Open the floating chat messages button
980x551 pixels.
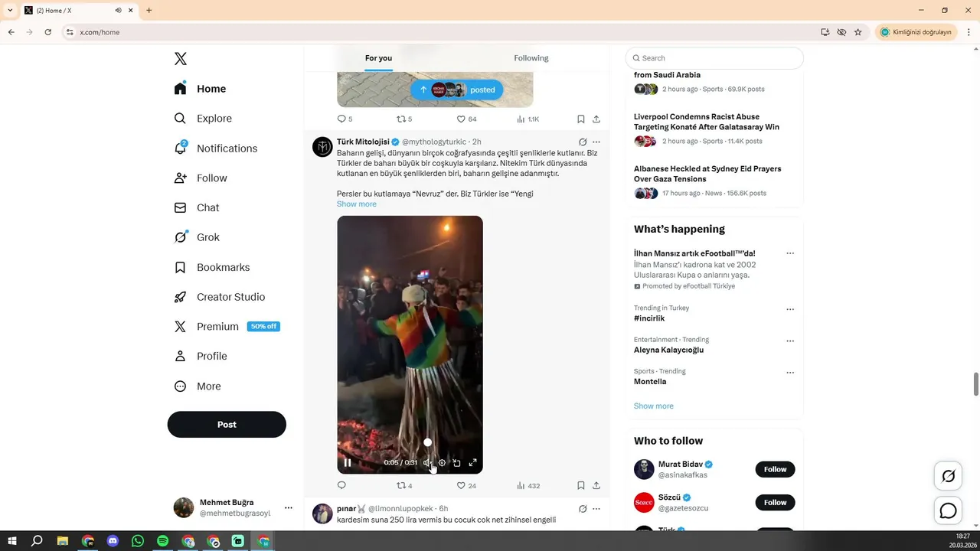click(948, 510)
